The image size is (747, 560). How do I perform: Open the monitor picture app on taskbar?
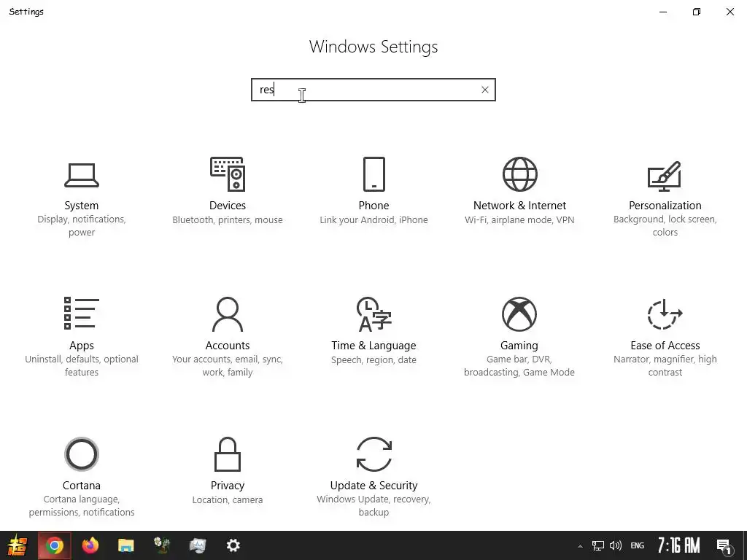pyautogui.click(x=197, y=545)
